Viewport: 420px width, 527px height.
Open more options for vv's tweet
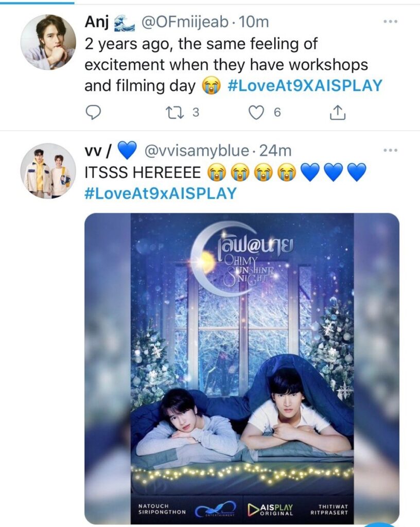coord(391,150)
